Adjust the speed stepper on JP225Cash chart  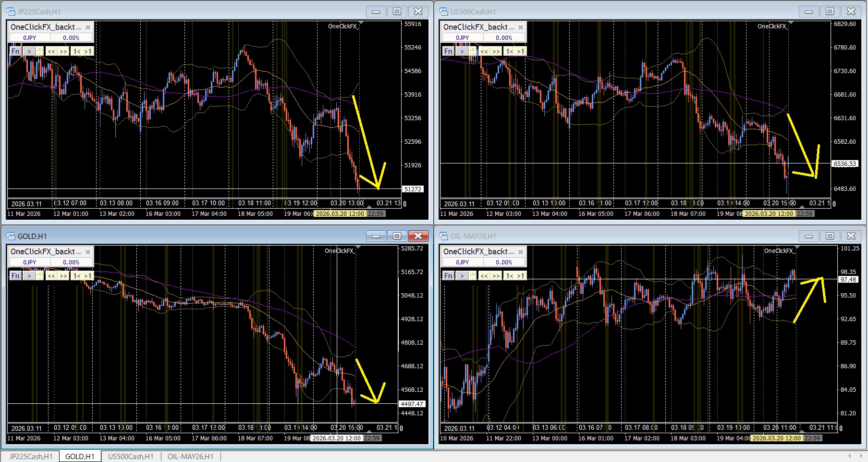[x=39, y=51]
